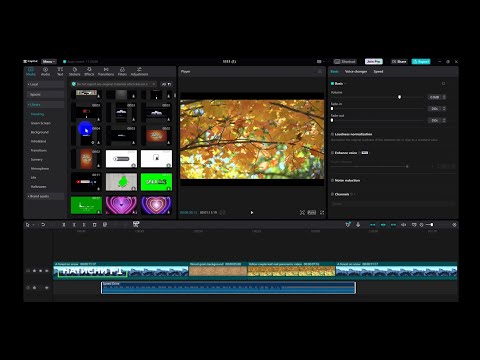
Task: Open the Transitions tab
Action: (x=106, y=71)
